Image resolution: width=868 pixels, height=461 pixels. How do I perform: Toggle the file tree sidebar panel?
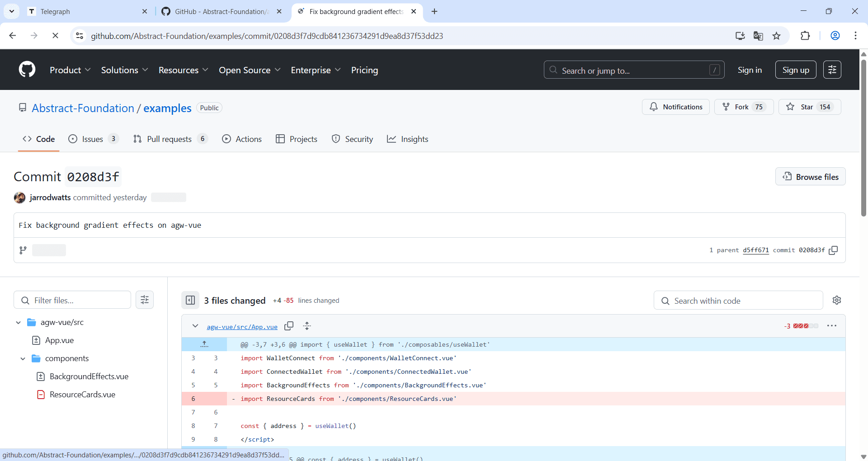[x=190, y=300]
